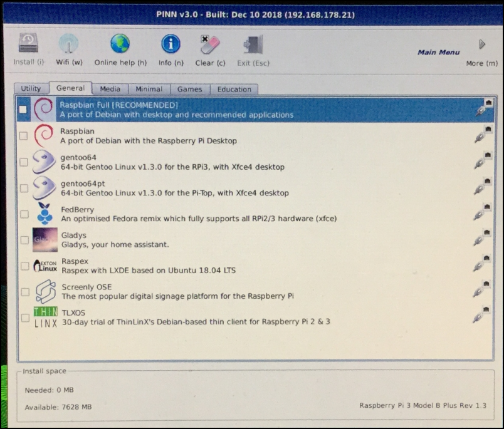The height and width of the screenshot is (429, 504).
Task: Click the Online help (h) label
Action: [x=120, y=63]
